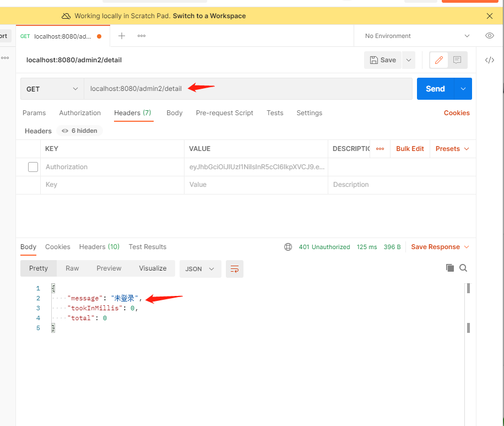The image size is (504, 426).
Task: Search the response with magnifier icon
Action: pyautogui.click(x=463, y=268)
